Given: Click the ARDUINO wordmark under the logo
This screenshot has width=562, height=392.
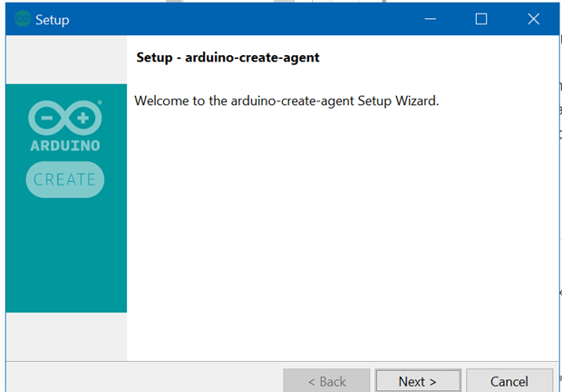Looking at the screenshot, I should [x=65, y=145].
